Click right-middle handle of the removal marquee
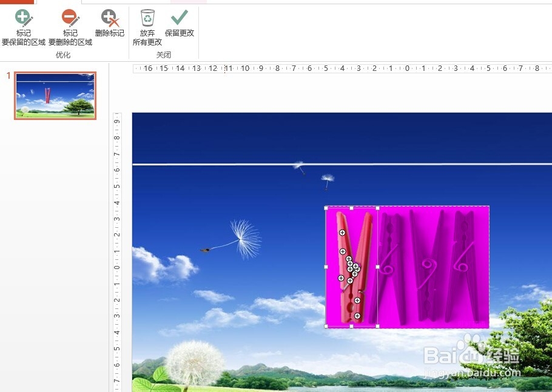Viewport: 552px width, 392px height. pyautogui.click(x=378, y=267)
